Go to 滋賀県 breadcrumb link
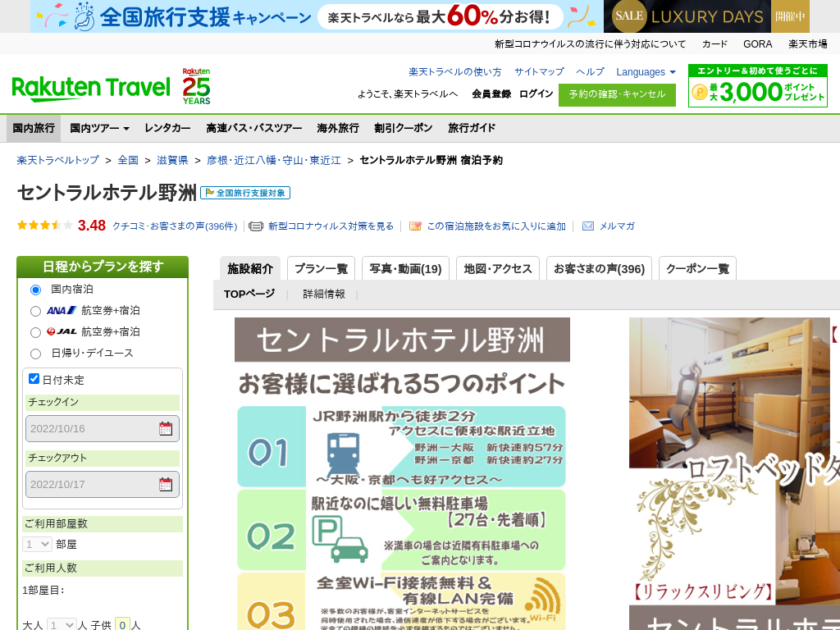This screenshot has height=630, width=840. (172, 160)
